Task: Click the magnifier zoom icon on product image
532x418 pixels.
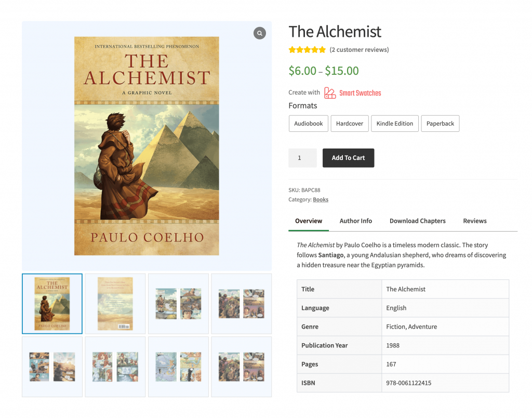Action: [x=259, y=33]
